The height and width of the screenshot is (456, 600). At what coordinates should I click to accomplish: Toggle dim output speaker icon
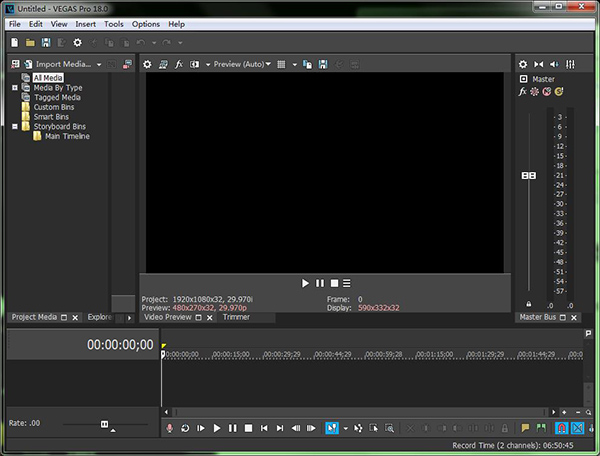pyautogui.click(x=554, y=64)
